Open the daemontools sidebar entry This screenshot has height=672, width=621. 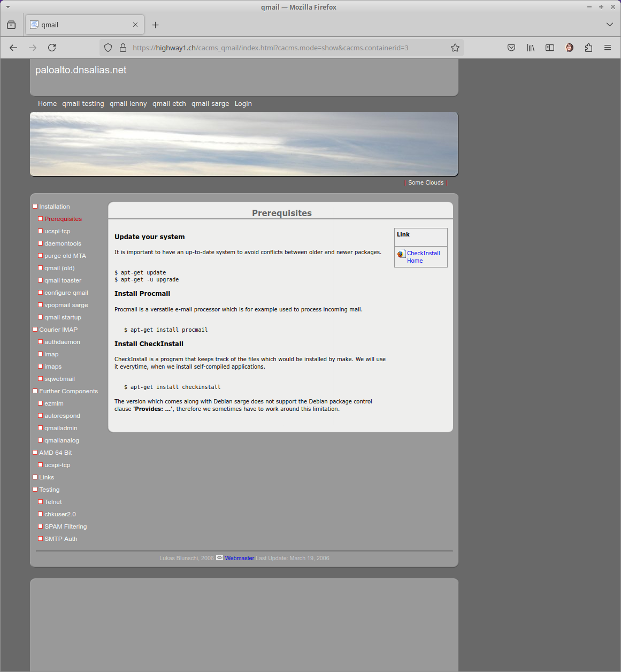(x=63, y=243)
